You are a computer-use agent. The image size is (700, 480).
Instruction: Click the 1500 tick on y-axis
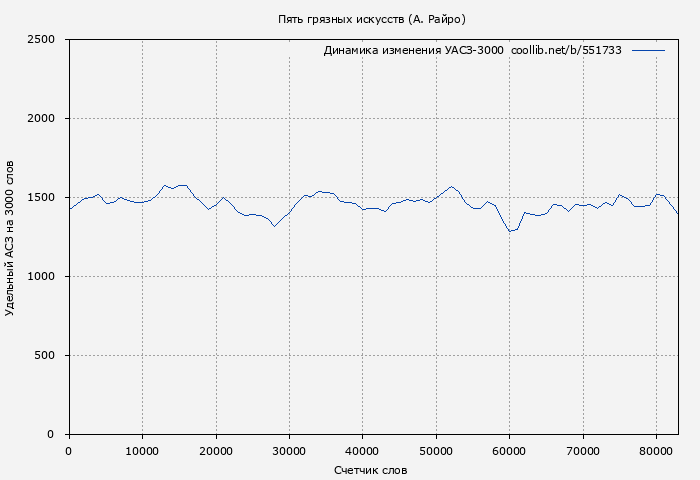click(47, 198)
